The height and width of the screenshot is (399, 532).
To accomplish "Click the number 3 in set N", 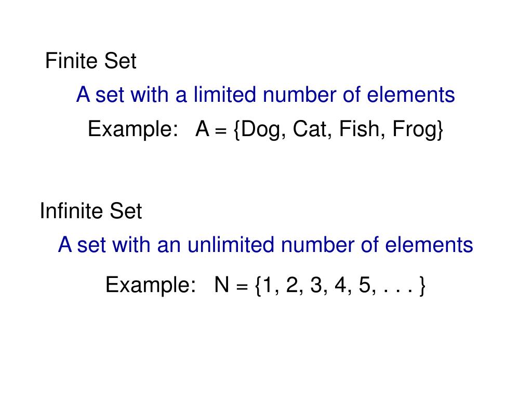I will pyautogui.click(x=316, y=284).
